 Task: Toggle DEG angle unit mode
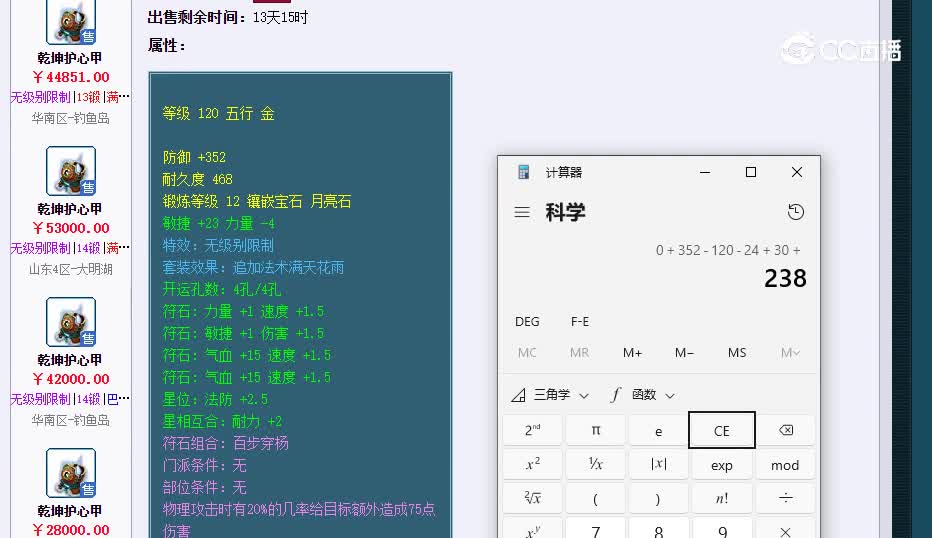527,322
